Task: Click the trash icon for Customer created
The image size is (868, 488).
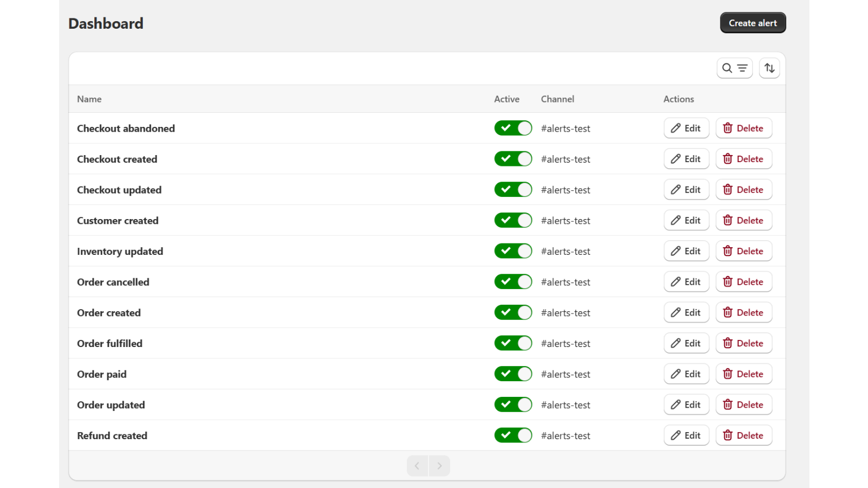Action: point(727,220)
